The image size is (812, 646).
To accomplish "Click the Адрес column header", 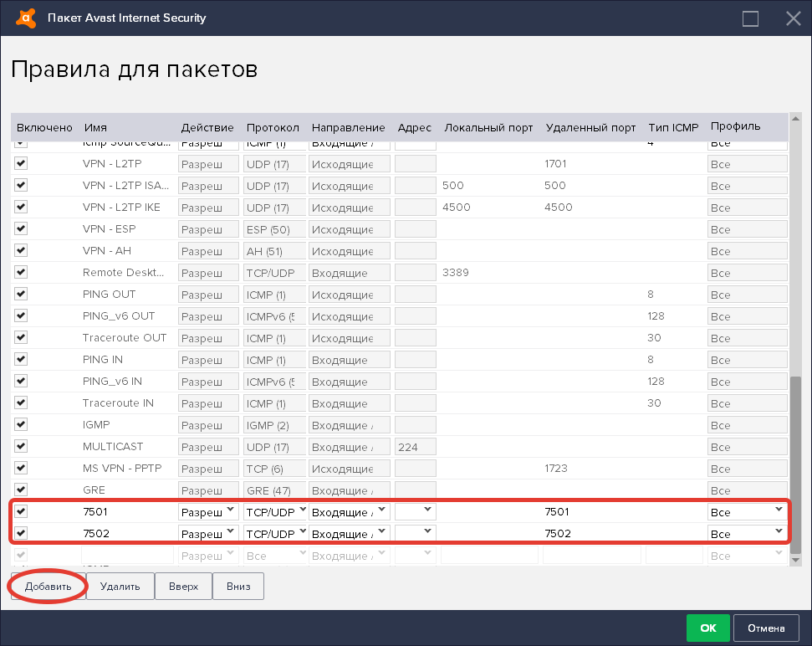I will point(414,127).
